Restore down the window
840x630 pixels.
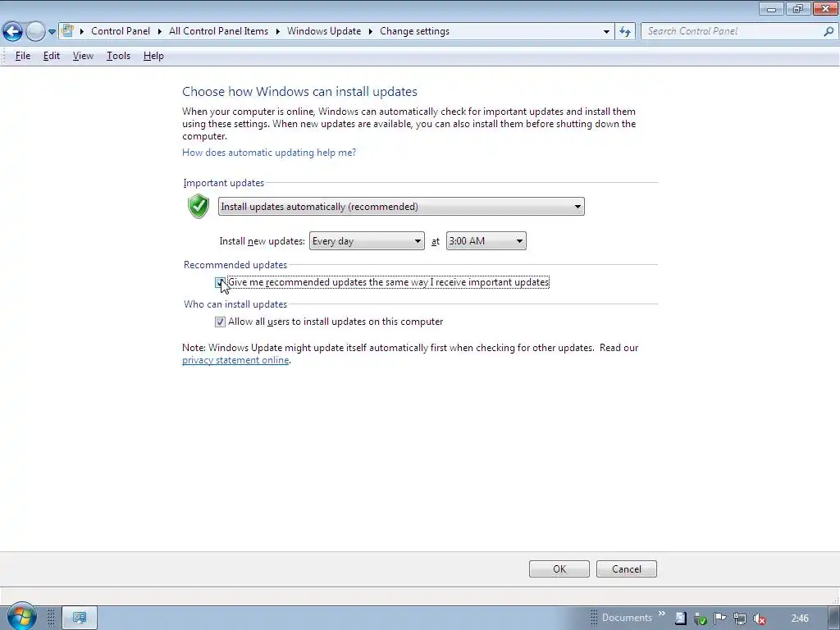coord(798,9)
